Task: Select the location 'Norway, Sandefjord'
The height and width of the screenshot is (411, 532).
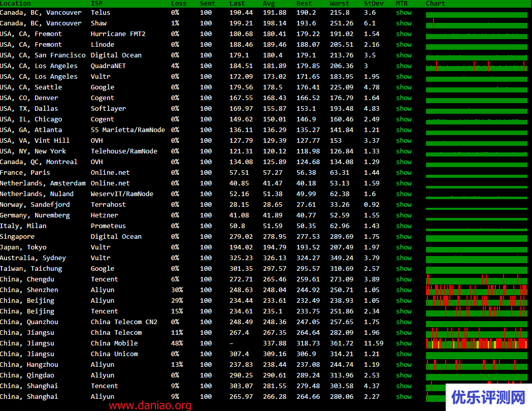Action: pos(35,204)
